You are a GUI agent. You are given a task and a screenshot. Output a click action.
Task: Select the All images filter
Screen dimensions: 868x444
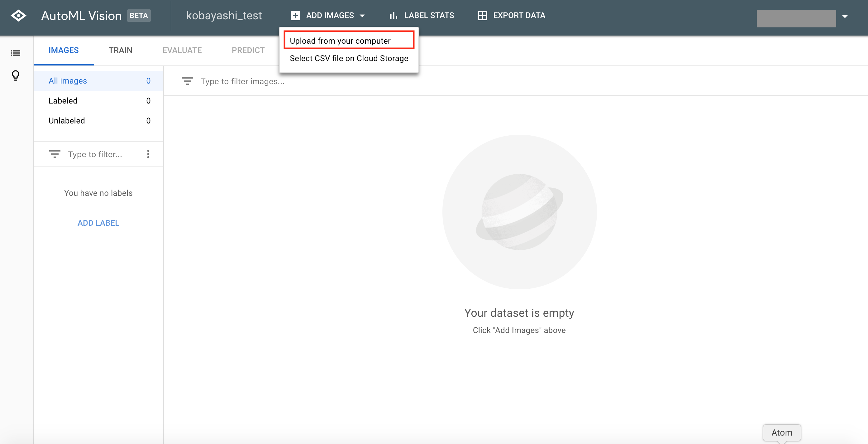tap(98, 81)
